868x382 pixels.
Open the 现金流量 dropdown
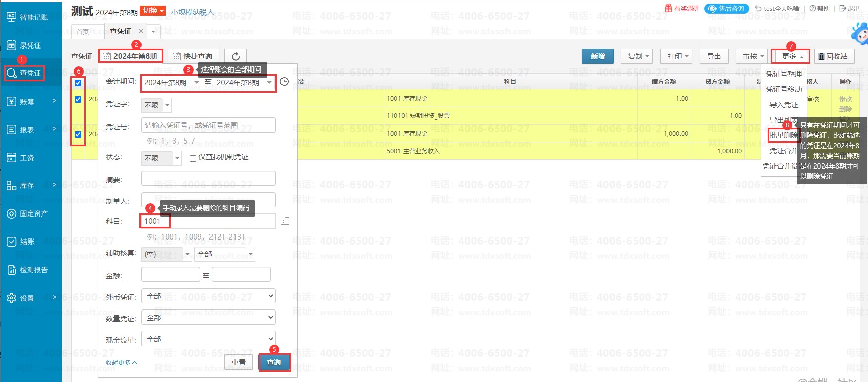click(x=208, y=339)
